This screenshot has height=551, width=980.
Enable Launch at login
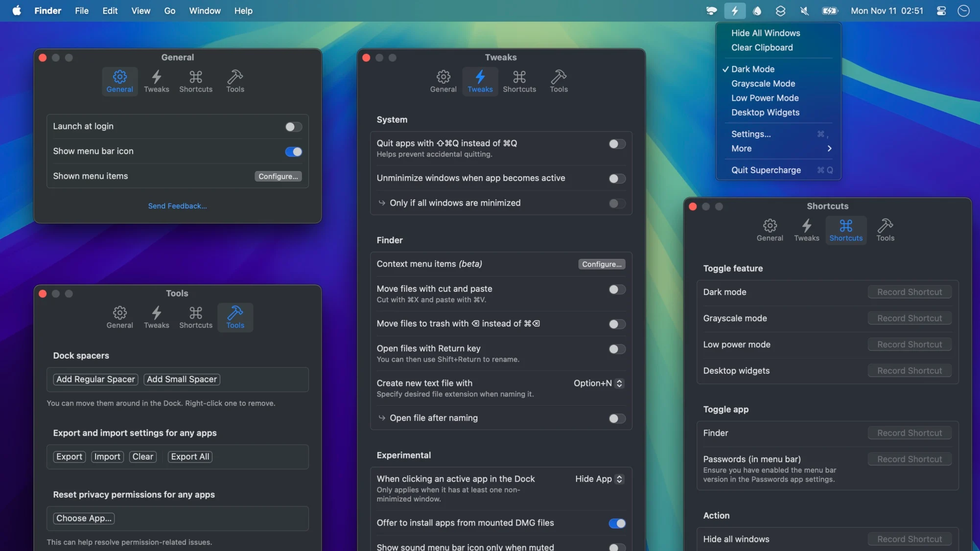click(293, 126)
